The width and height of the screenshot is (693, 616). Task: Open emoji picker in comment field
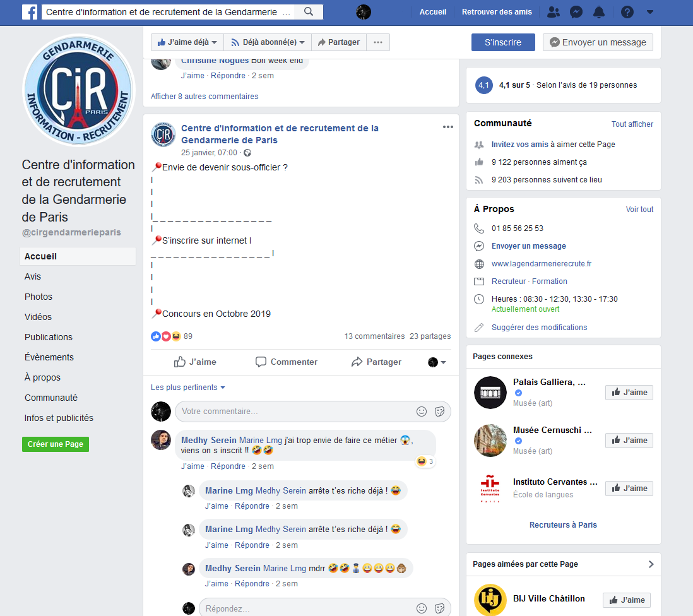tap(422, 412)
